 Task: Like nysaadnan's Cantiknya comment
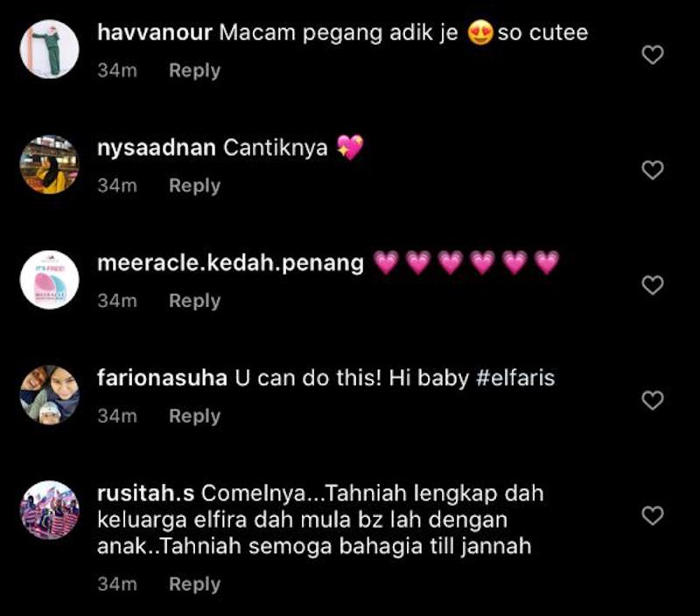[x=653, y=170]
